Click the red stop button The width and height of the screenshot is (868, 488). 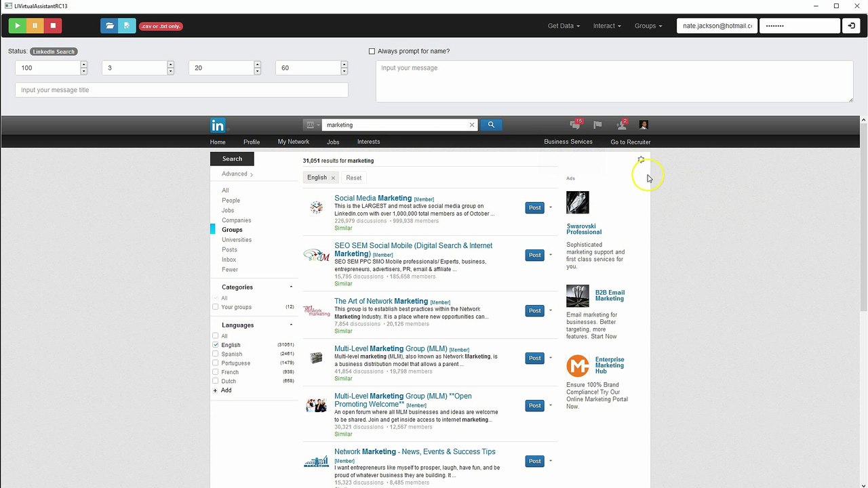(53, 26)
